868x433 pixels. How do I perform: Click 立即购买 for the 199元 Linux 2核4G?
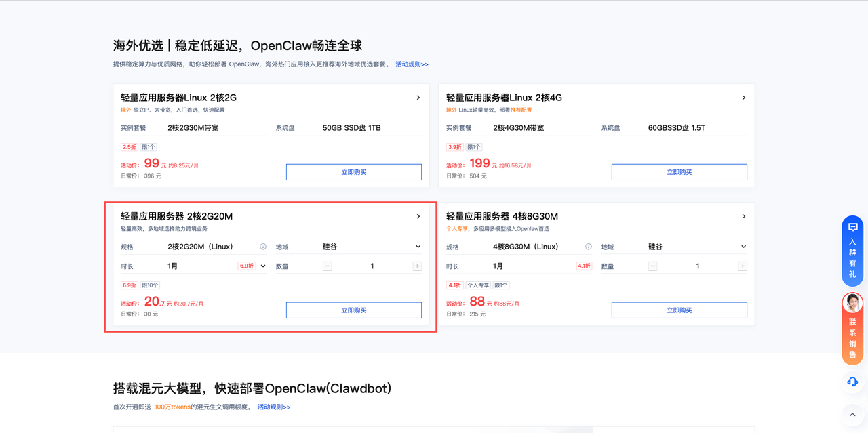click(679, 172)
